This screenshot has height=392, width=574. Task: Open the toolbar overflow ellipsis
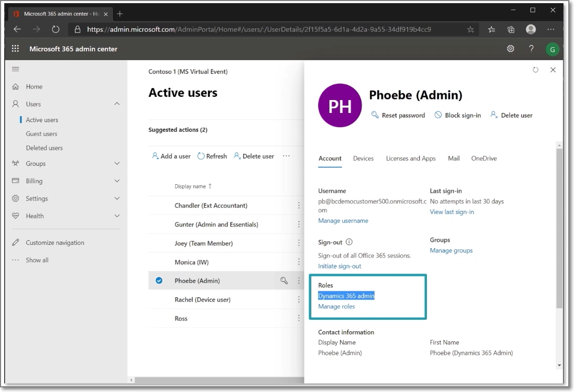pyautogui.click(x=286, y=156)
